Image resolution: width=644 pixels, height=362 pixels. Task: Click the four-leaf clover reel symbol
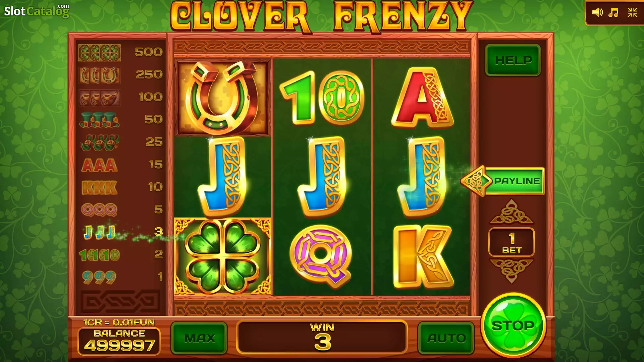tap(223, 256)
